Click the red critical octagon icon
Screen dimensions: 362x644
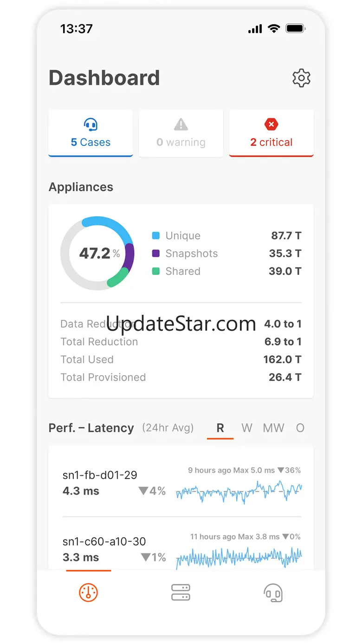pos(271,124)
